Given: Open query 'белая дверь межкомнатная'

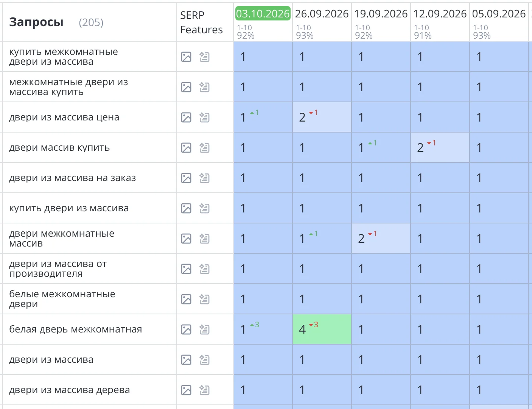Looking at the screenshot, I should [76, 329].
